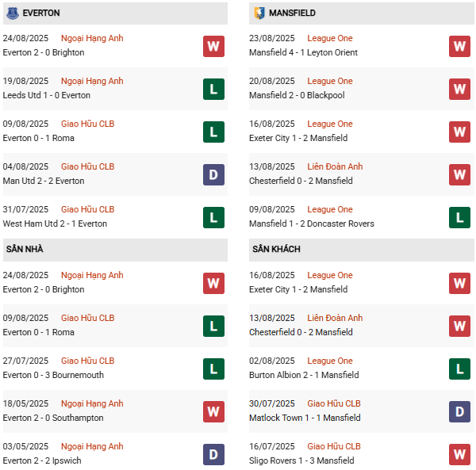476x470 pixels.
Task: Open the Liên Đoàn Anh link dated 13/08/2025 in the top Mansfield list
Action: pyautogui.click(x=335, y=166)
